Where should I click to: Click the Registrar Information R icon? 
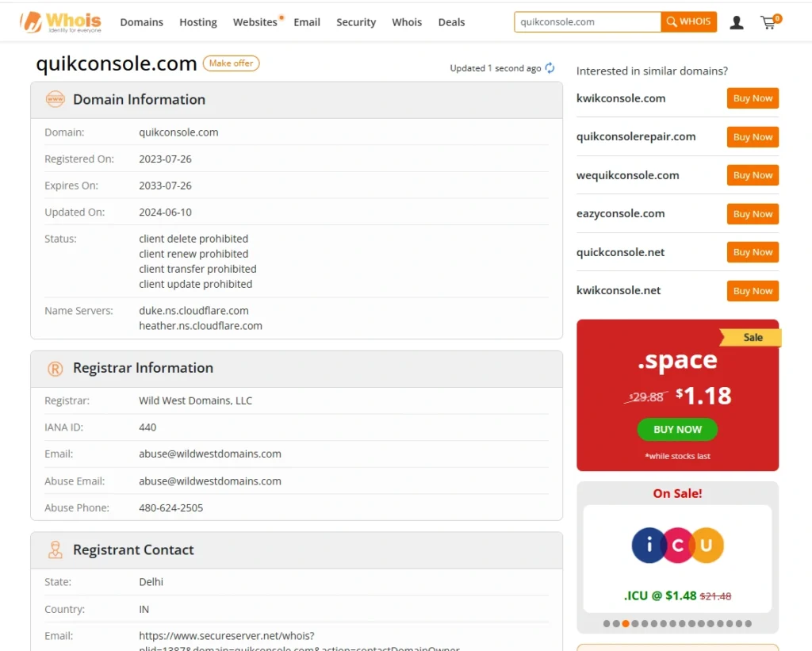[x=56, y=368]
